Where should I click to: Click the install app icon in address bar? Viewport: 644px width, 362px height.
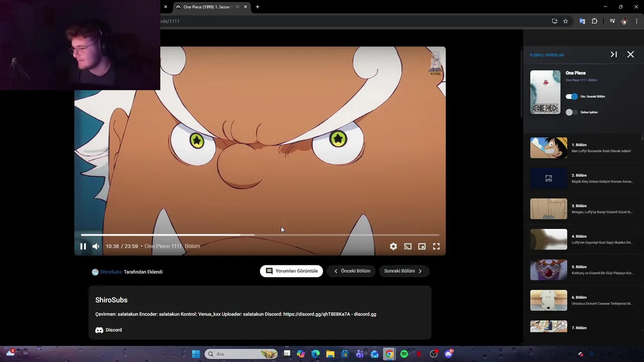pos(554,21)
